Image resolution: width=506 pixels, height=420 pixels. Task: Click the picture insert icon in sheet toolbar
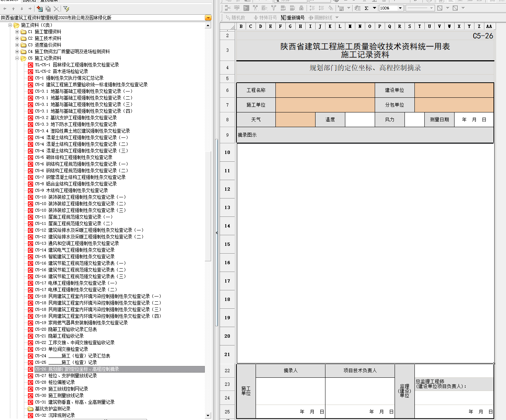(341, 8)
